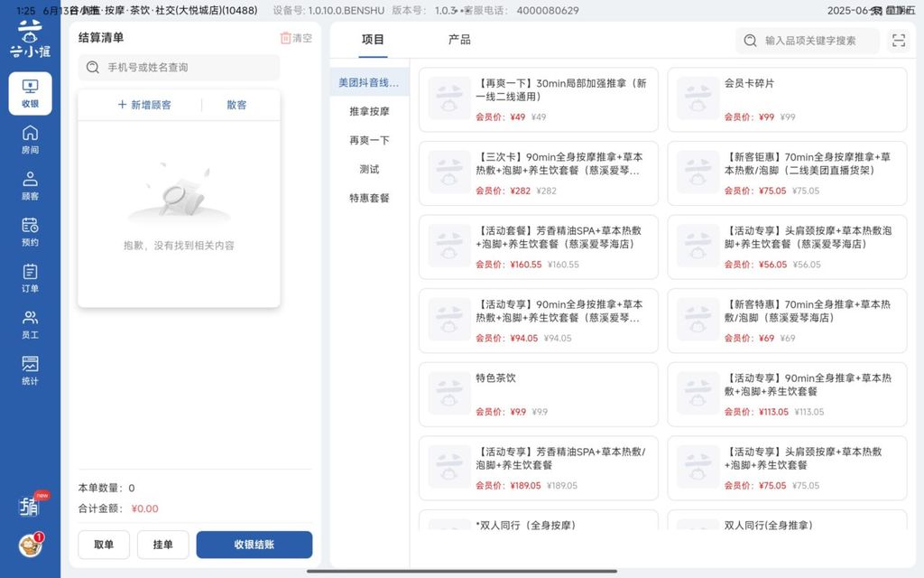
Task: Click the 新增顾客 button
Action: click(144, 105)
